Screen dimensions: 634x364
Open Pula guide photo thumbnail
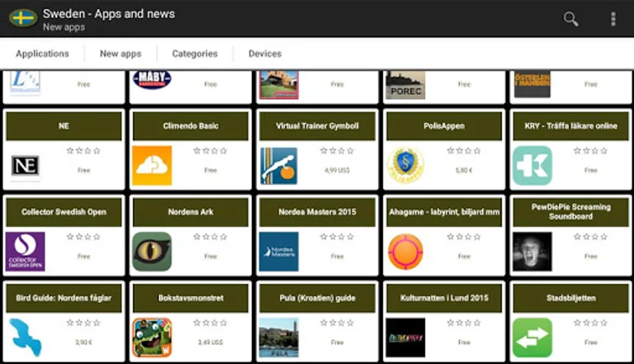(x=278, y=338)
